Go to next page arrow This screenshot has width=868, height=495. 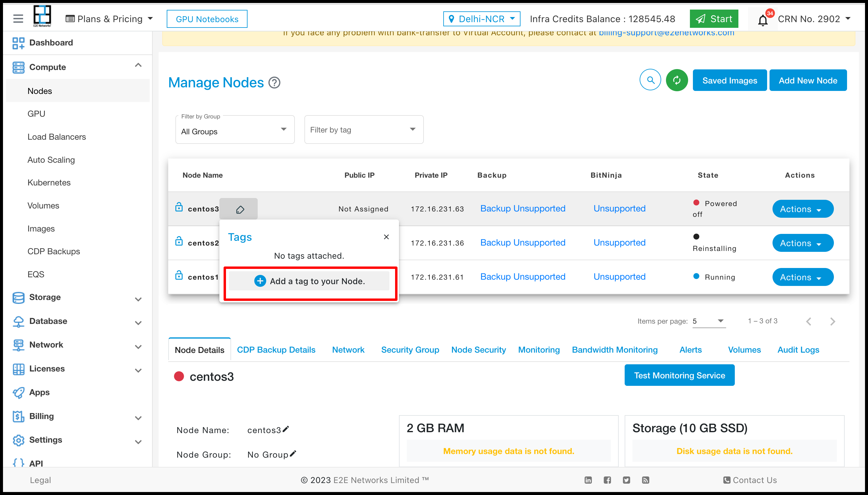(x=832, y=321)
